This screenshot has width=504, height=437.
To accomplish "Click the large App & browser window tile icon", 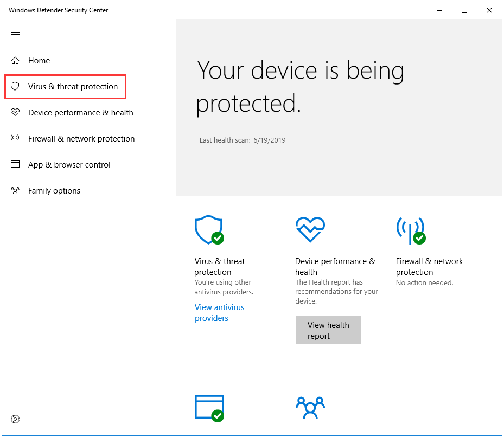I will [209, 408].
